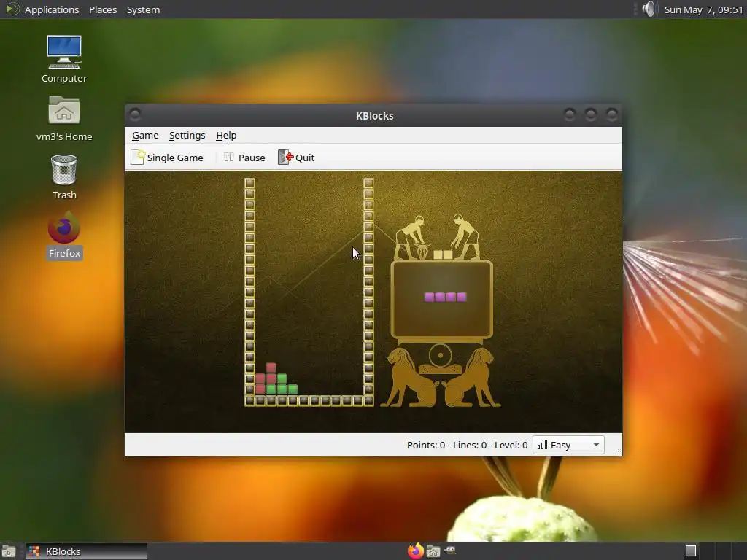The height and width of the screenshot is (560, 747).
Task: Pause the current game
Action: tap(244, 157)
